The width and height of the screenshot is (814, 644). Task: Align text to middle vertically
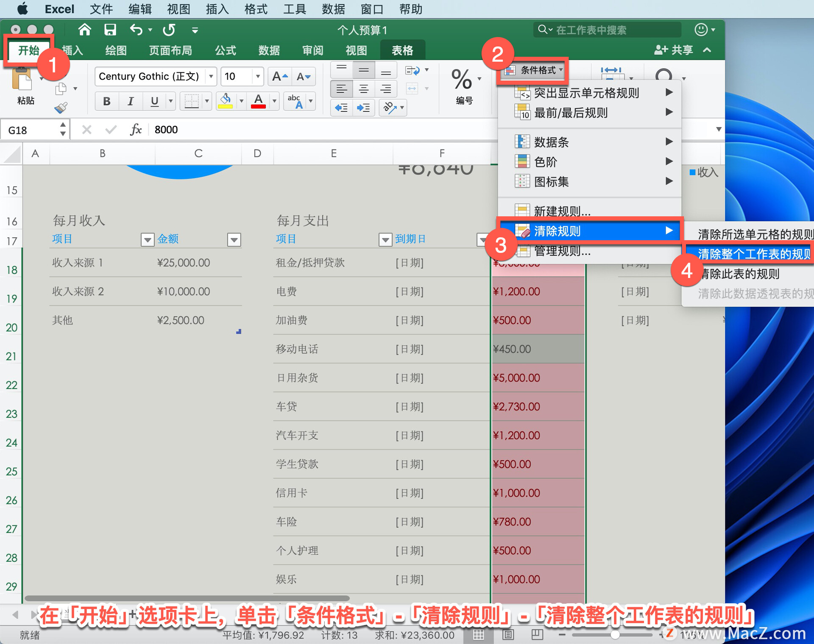click(x=364, y=70)
